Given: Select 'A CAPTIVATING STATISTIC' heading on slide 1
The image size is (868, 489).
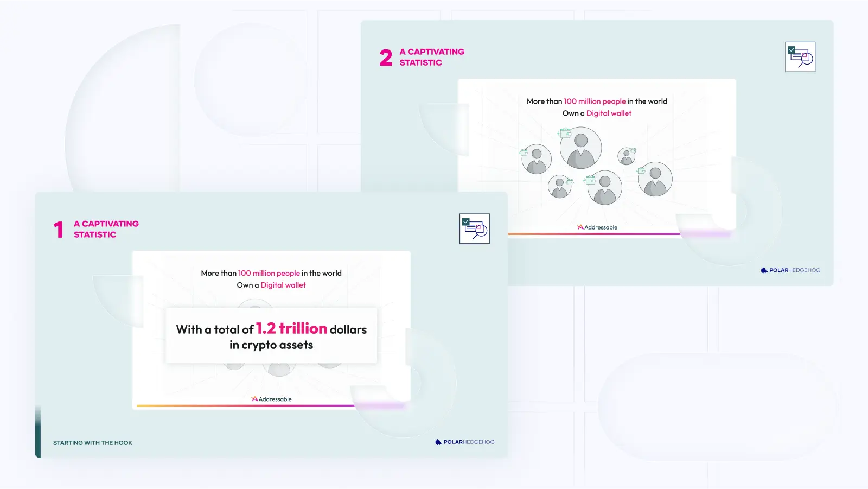Looking at the screenshot, I should tap(106, 229).
